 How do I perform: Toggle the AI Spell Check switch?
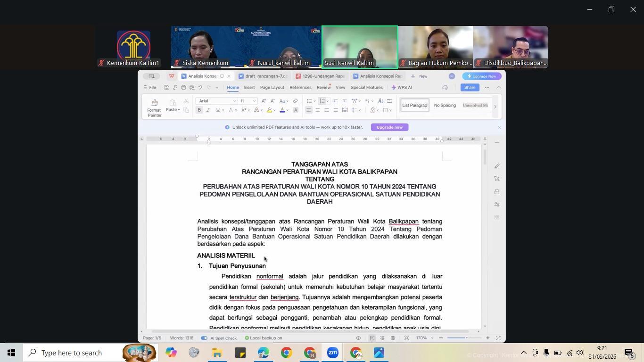pyautogui.click(x=204, y=338)
